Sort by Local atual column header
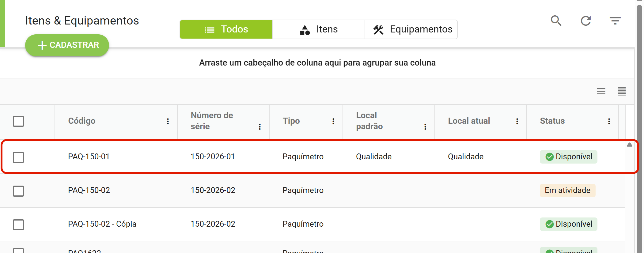This screenshot has width=644, height=253. point(469,121)
